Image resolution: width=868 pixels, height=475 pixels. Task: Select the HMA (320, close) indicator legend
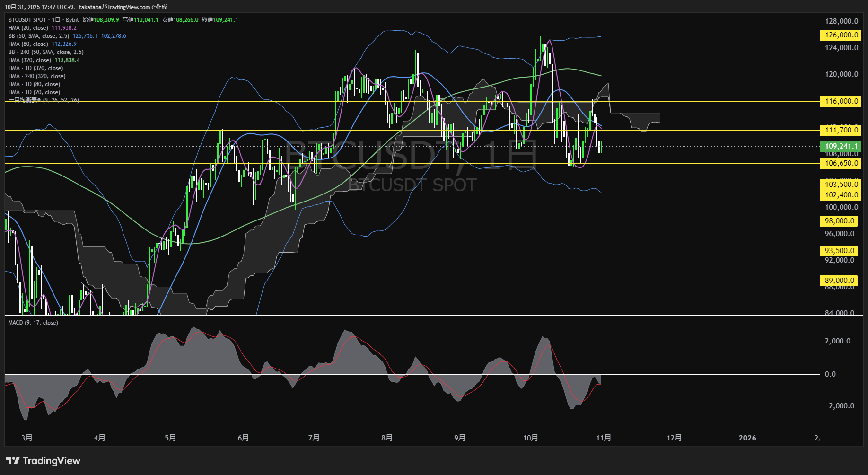30,60
